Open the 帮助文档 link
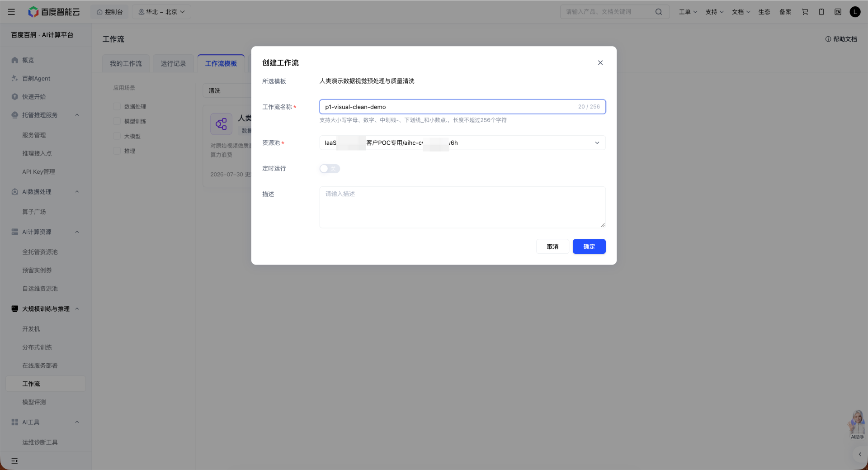Viewport: 868px width, 470px height. [841, 39]
